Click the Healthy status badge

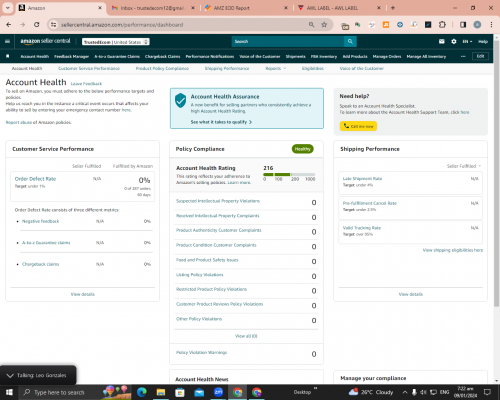click(303, 149)
